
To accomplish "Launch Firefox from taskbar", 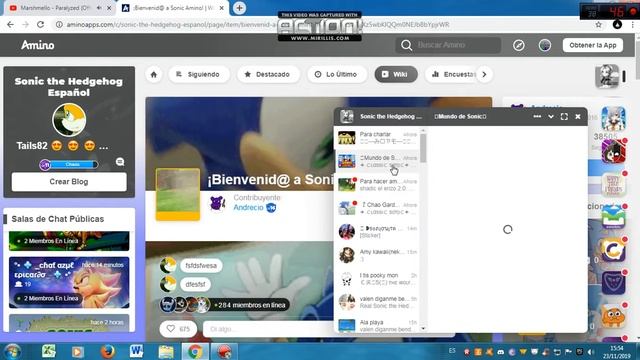I will pyautogui.click(x=107, y=351).
